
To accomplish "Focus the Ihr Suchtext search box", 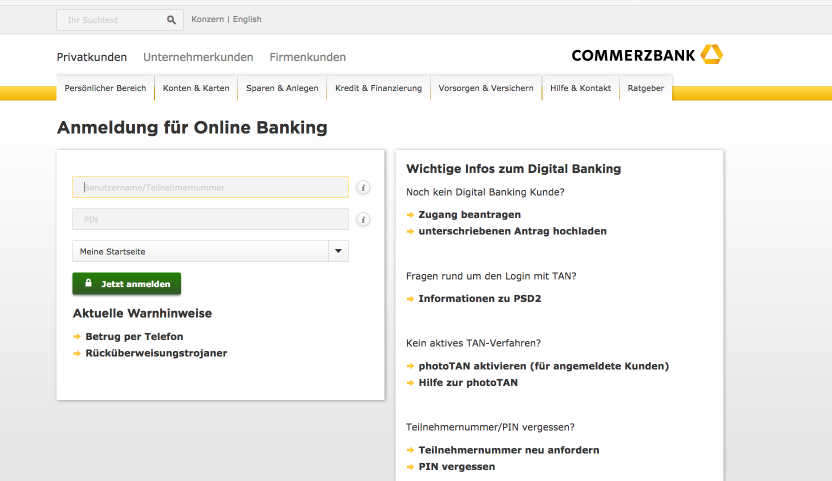I will click(x=120, y=20).
